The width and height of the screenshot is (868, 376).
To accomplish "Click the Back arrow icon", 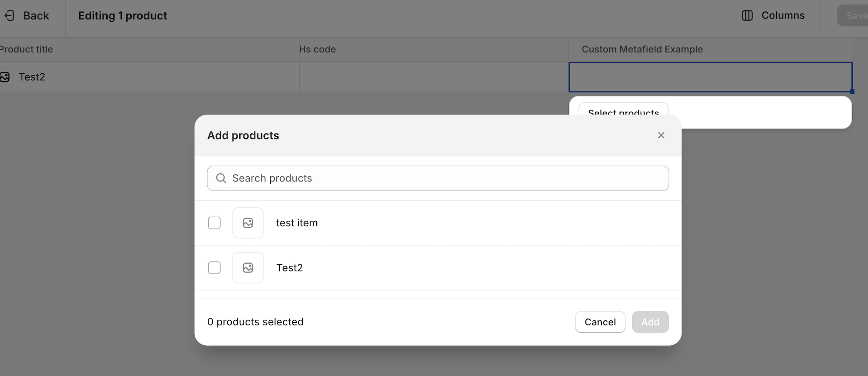I will pyautogui.click(x=10, y=16).
